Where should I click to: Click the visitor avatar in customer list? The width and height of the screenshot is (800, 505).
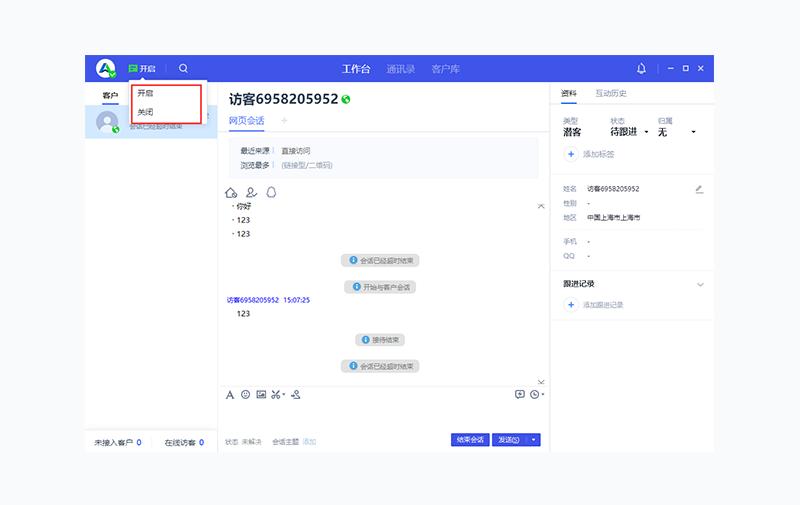tap(107, 122)
